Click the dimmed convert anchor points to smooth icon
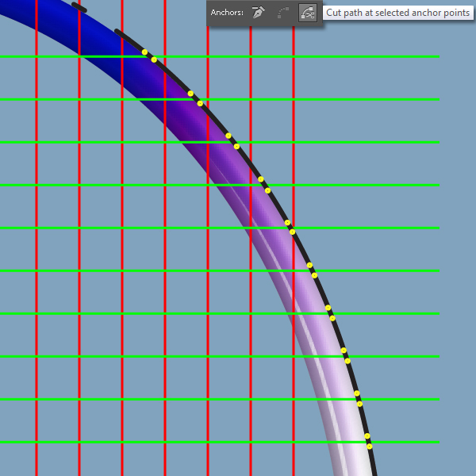Viewport: 476px width, 476px height. coord(283,13)
